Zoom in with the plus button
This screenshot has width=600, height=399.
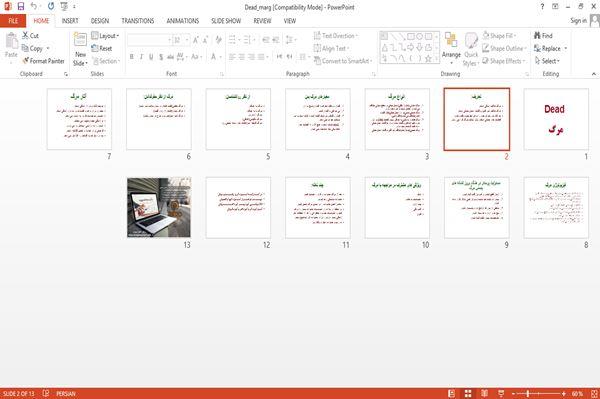coord(564,393)
